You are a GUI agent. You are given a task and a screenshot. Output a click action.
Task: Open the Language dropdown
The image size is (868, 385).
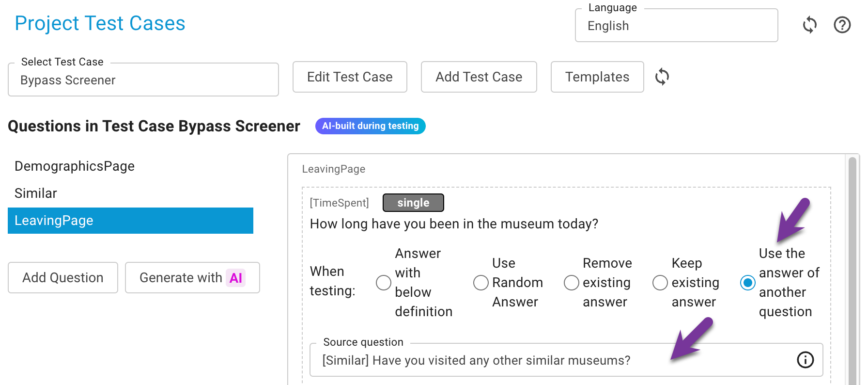point(676,26)
